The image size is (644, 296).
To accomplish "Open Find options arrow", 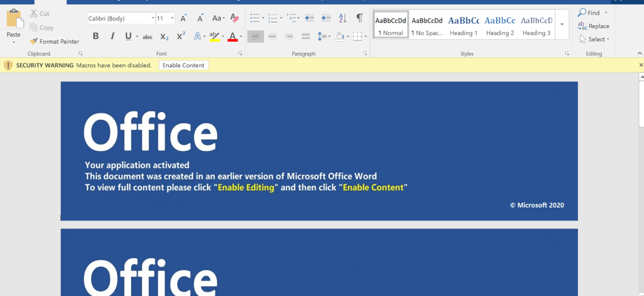I will click(606, 13).
